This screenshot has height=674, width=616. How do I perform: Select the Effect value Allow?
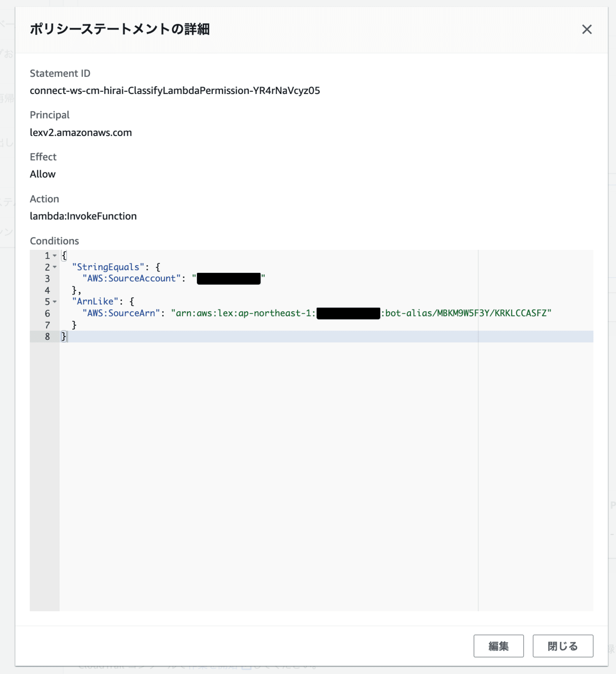(x=43, y=174)
